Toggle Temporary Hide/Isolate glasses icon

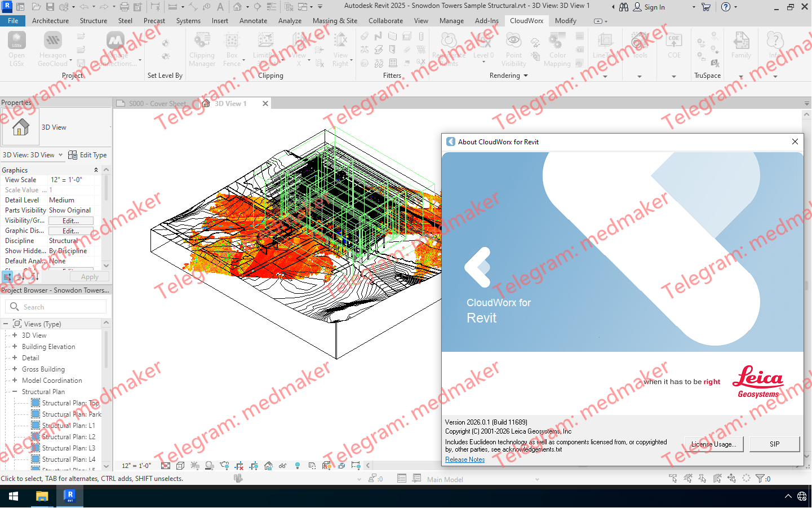pyautogui.click(x=283, y=466)
